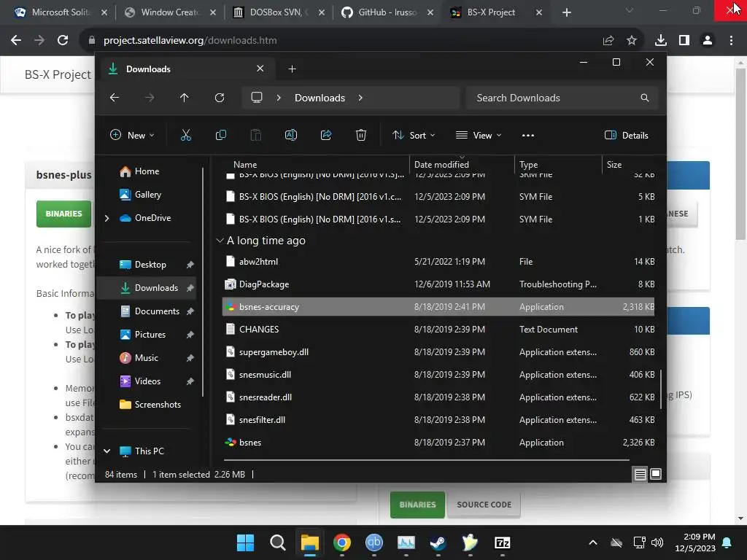Open Screenshots folder in navigation pane
Image resolution: width=747 pixels, height=560 pixels.
pos(158,405)
